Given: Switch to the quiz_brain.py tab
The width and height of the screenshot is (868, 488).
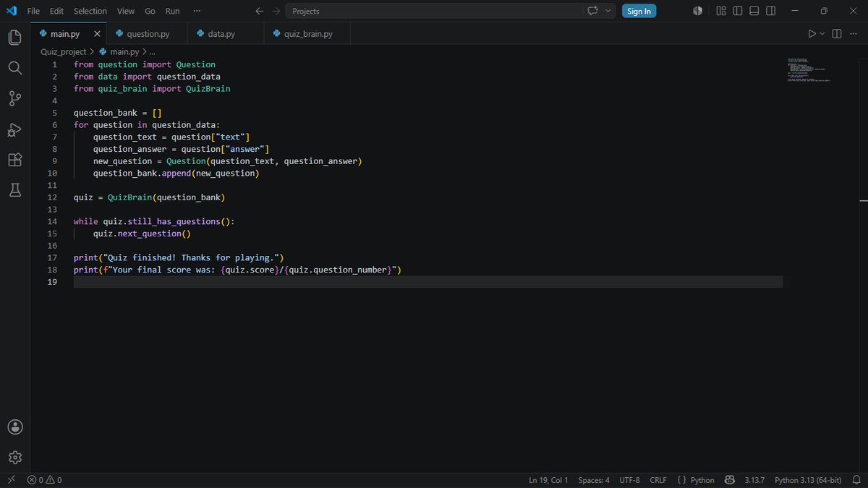Looking at the screenshot, I should click(307, 34).
